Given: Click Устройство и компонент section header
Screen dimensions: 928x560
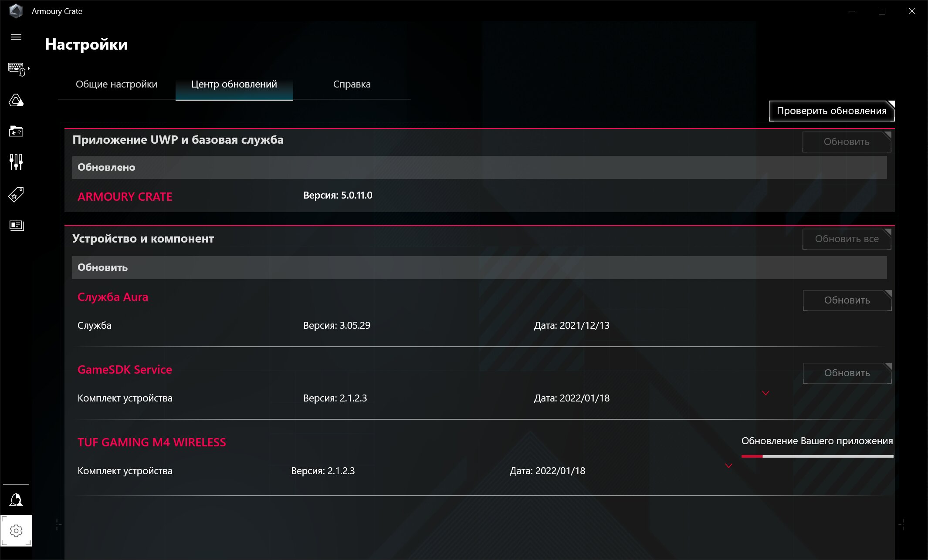Looking at the screenshot, I should coord(143,239).
